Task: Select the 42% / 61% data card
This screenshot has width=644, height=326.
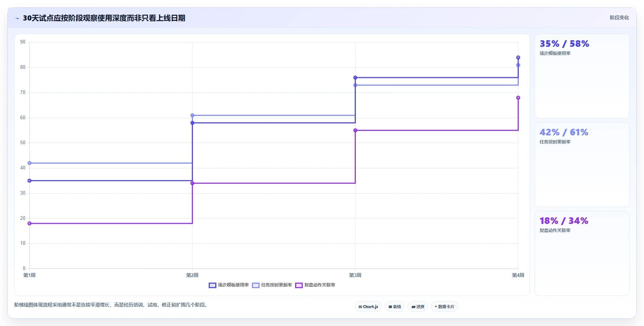Action: 582,165
